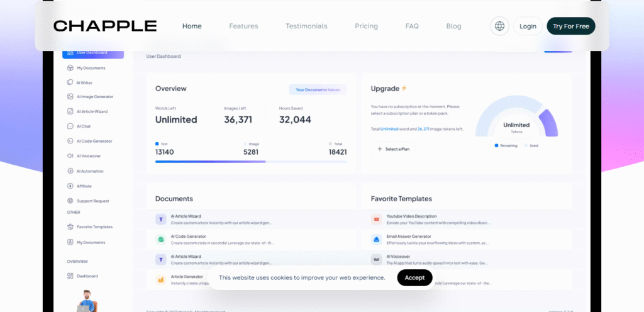
Task: Click the Email Answer Generator envelope icon
Action: pyautogui.click(x=376, y=239)
